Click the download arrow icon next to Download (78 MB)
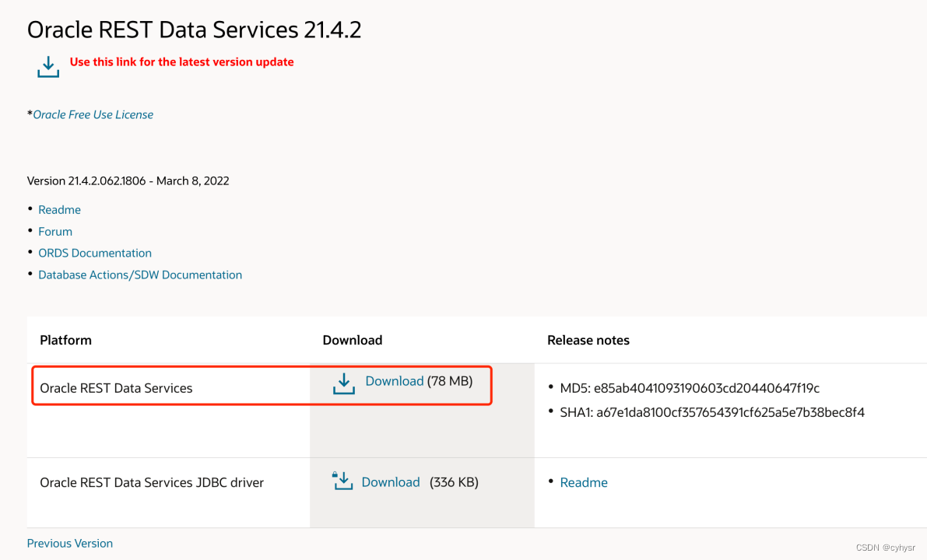 (343, 382)
